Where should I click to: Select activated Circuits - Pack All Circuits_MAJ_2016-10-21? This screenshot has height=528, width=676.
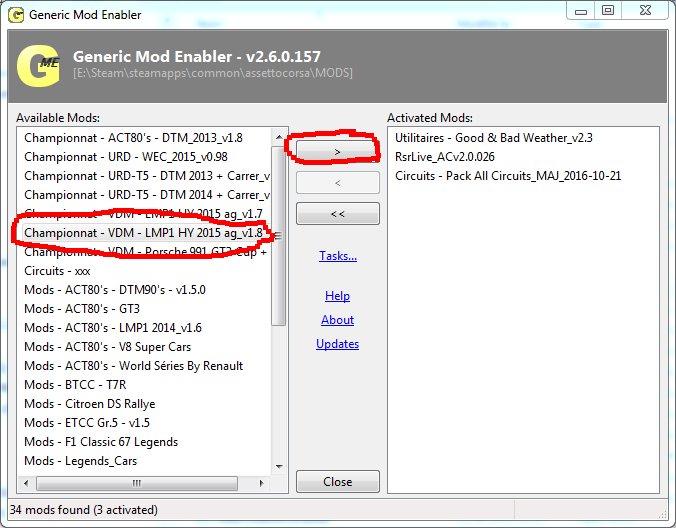(508, 176)
